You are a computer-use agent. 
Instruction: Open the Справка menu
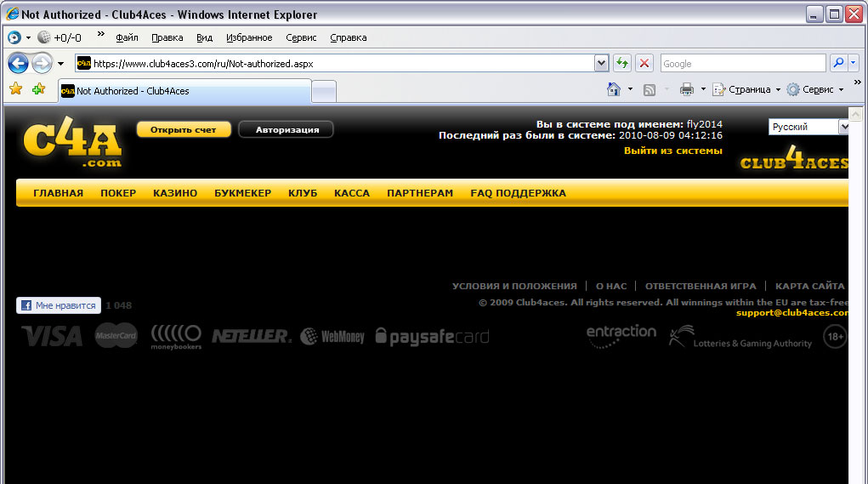349,37
